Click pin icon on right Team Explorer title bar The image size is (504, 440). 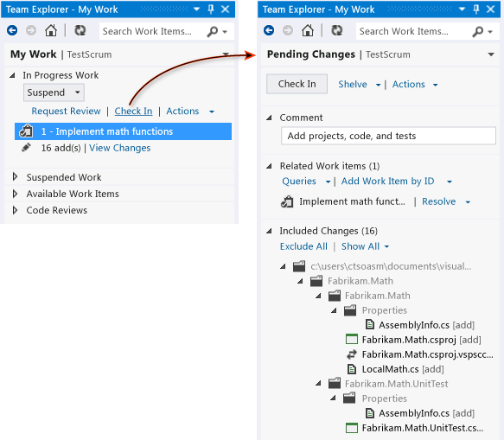[476, 10]
